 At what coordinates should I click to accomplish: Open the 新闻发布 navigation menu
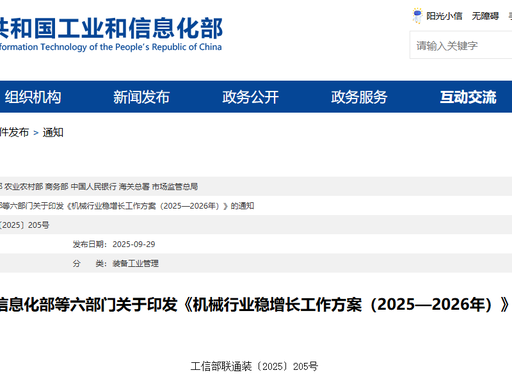pyautogui.click(x=141, y=97)
